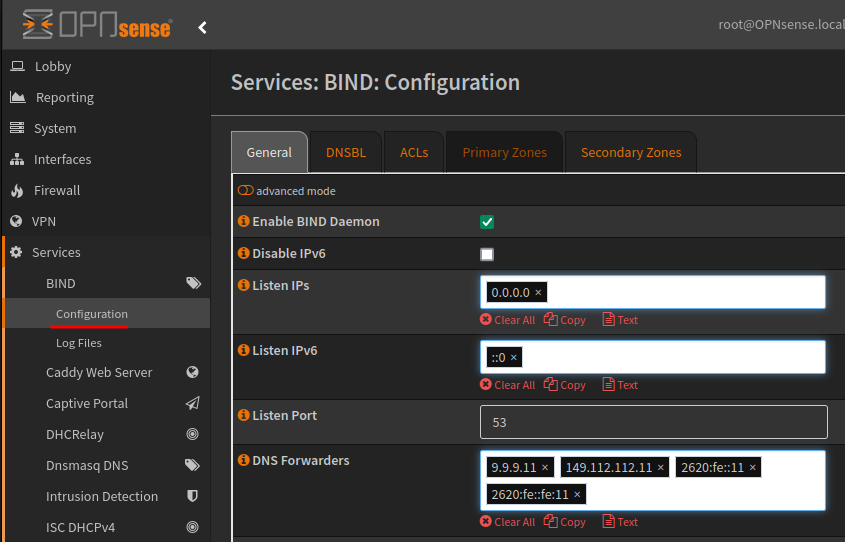Click the VPN globe icon
Viewport: 845px width, 542px height.
(x=16, y=221)
